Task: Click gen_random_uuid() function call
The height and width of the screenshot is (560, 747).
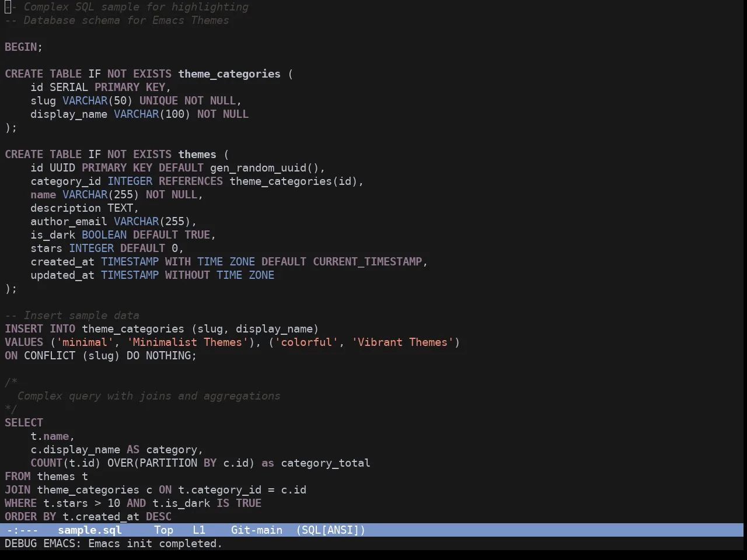Action: click(264, 168)
